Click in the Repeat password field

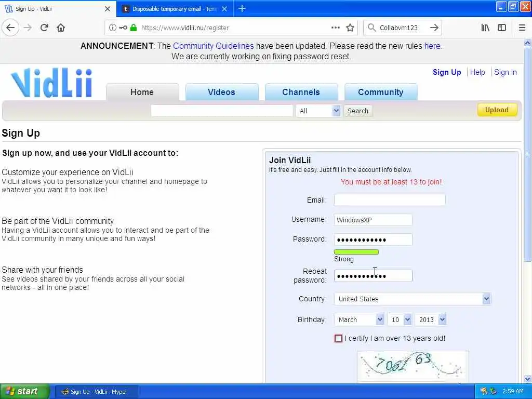point(373,276)
